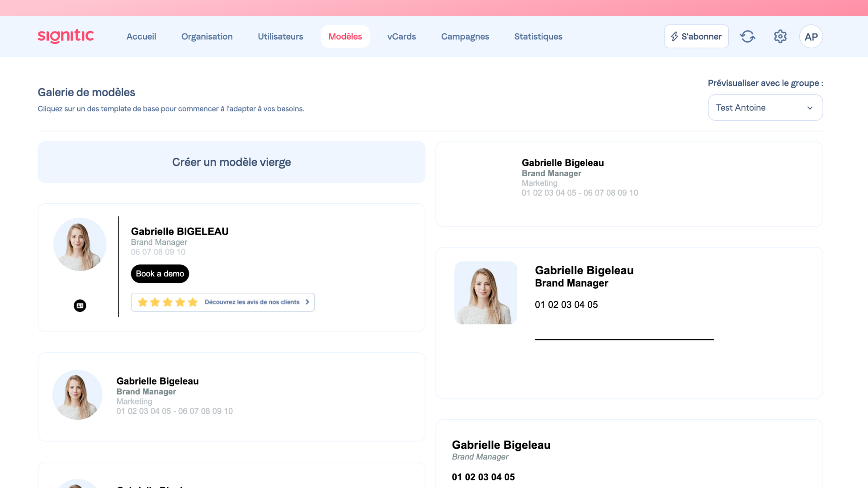Open the vCards tab
The height and width of the screenshot is (488, 868).
pyautogui.click(x=401, y=37)
